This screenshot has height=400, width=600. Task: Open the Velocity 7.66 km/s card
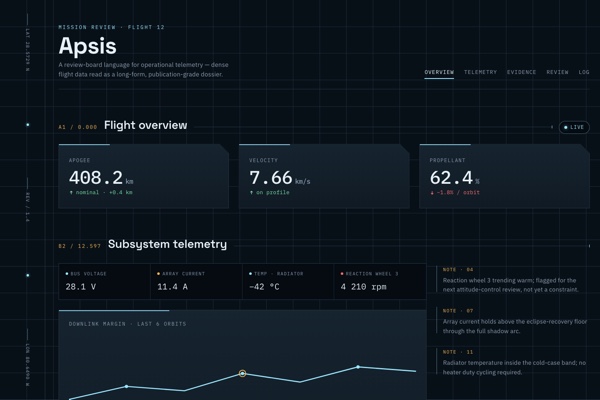[x=324, y=176]
